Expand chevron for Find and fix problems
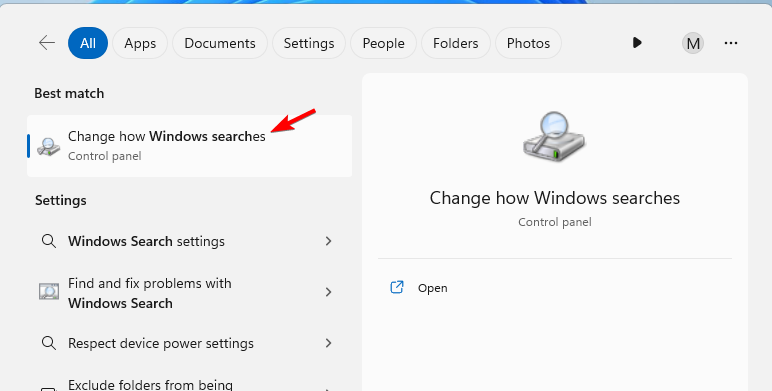 click(328, 292)
